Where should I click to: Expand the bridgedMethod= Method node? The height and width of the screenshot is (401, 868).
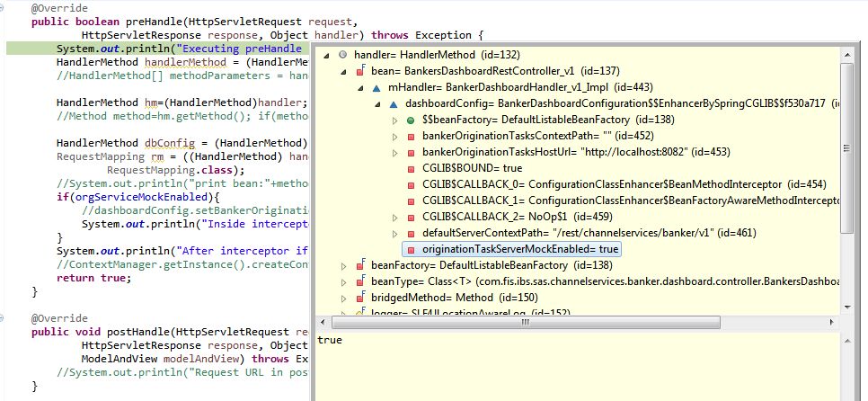pos(343,298)
